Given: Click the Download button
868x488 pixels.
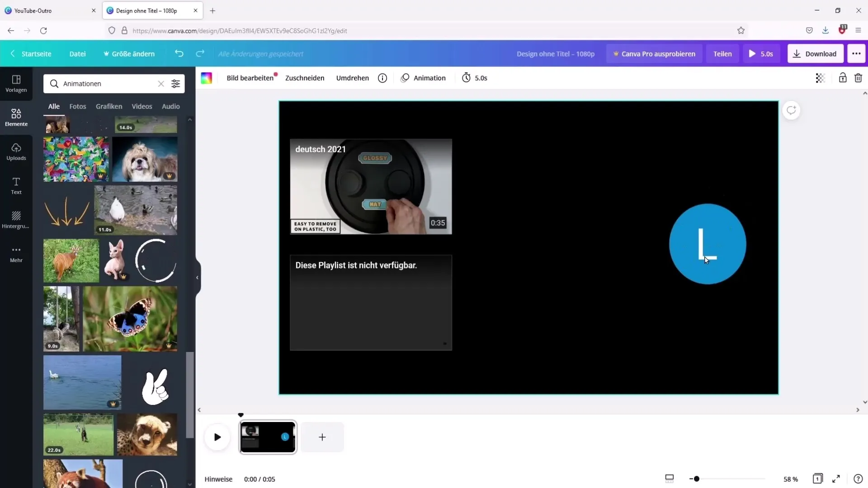Looking at the screenshot, I should tap(815, 53).
